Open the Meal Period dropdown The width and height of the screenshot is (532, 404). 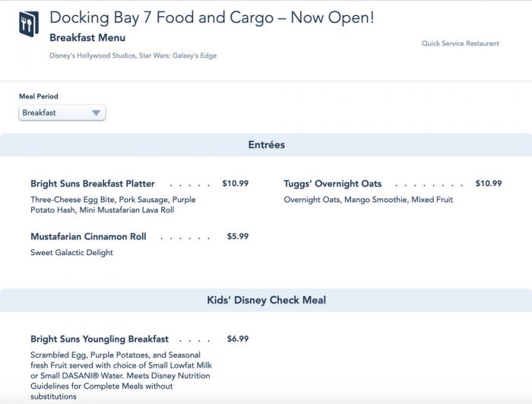click(62, 113)
